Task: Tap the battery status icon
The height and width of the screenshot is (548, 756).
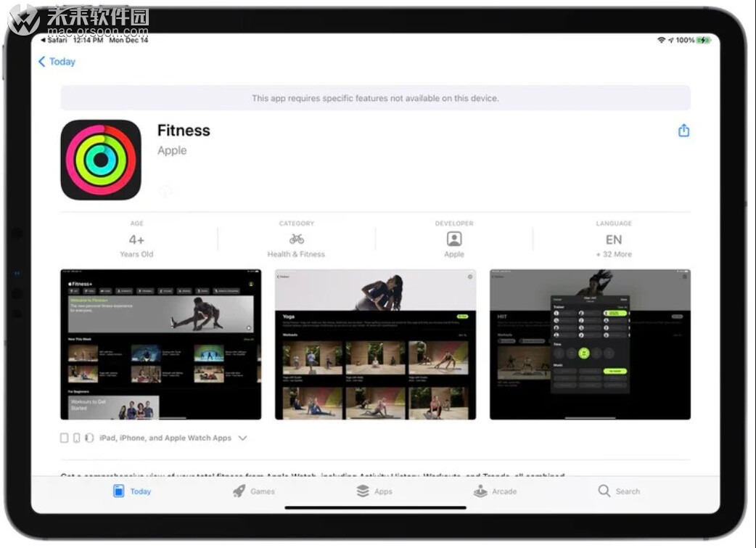Action: (704, 40)
